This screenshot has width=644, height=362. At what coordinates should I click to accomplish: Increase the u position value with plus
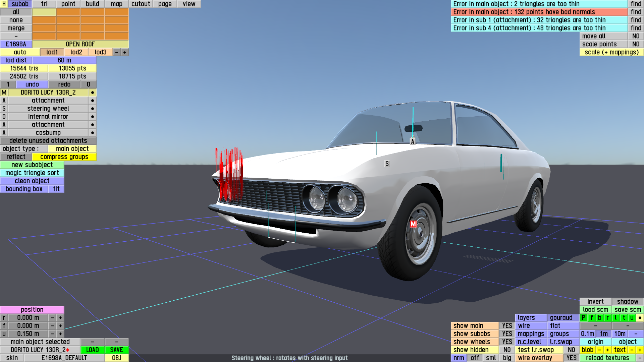pyautogui.click(x=60, y=334)
